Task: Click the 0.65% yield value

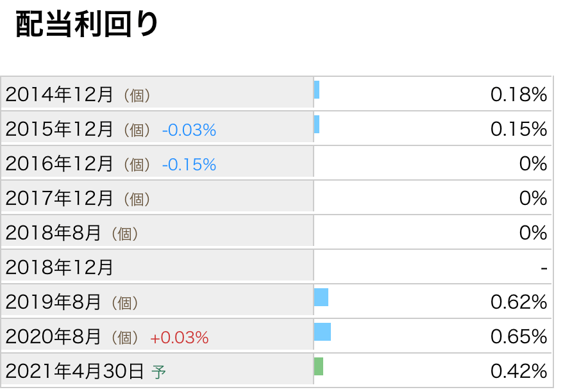Action: tap(518, 336)
